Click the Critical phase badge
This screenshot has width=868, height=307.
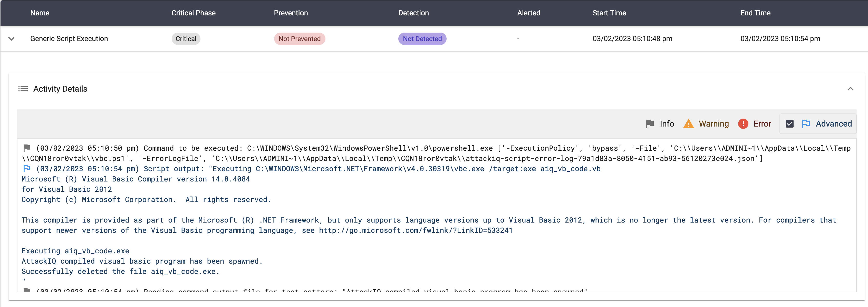(186, 39)
